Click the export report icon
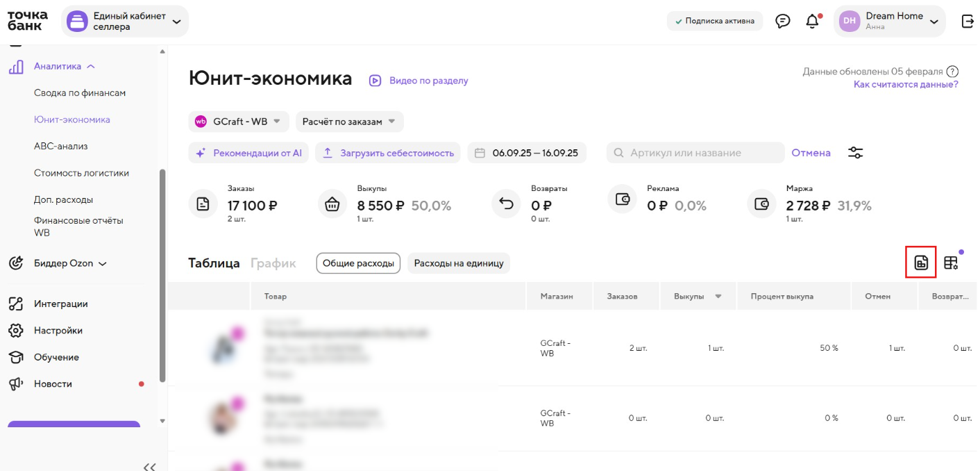Image resolution: width=980 pixels, height=471 pixels. point(921,263)
